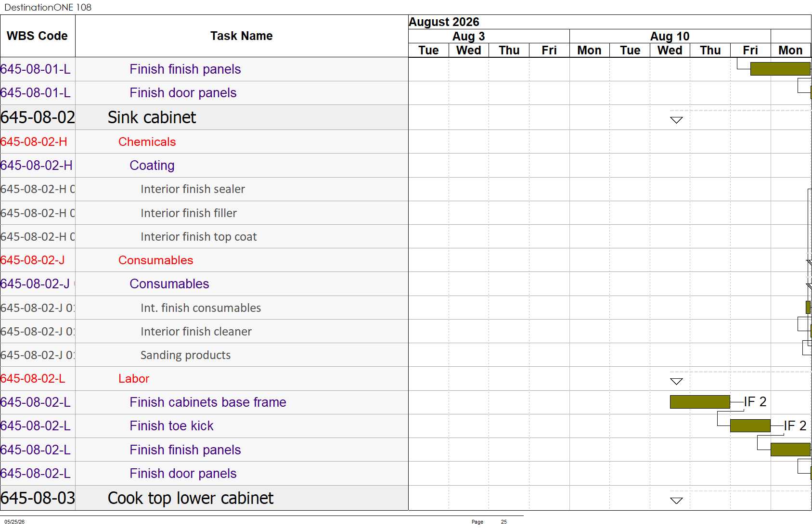Select Finish toe kick task name
This screenshot has height=528, width=812.
[x=171, y=425]
